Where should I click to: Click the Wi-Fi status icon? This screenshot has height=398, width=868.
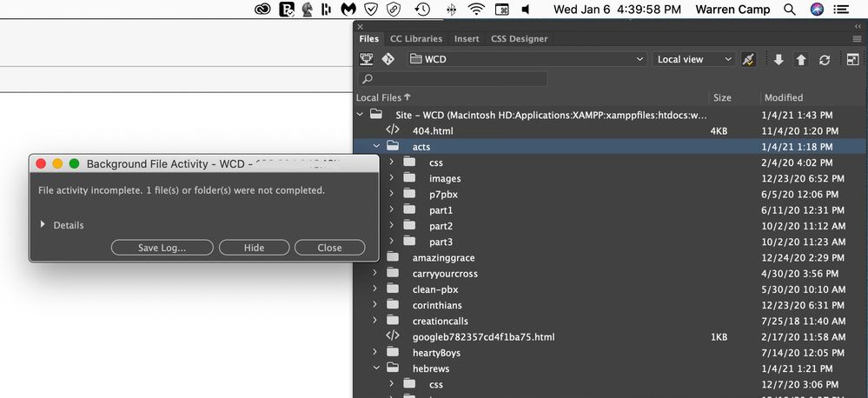tap(476, 10)
